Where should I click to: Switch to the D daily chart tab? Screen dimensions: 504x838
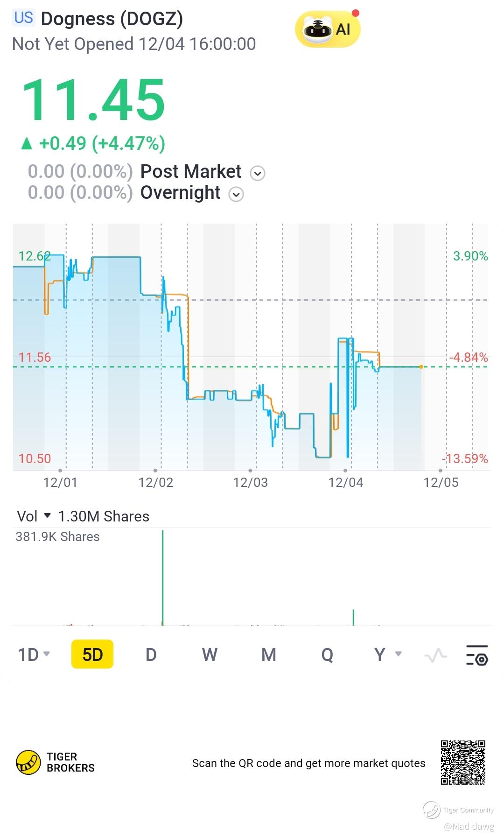151,655
